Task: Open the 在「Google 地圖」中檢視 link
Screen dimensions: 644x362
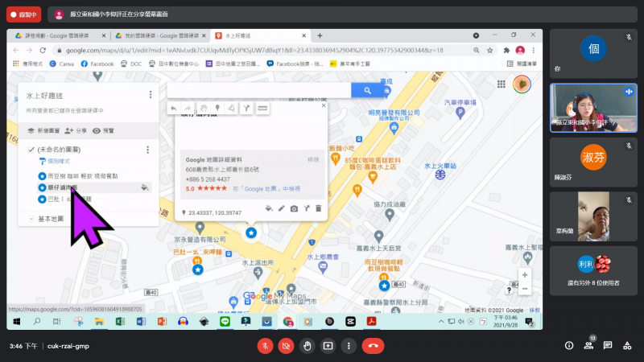Action: 266,189
